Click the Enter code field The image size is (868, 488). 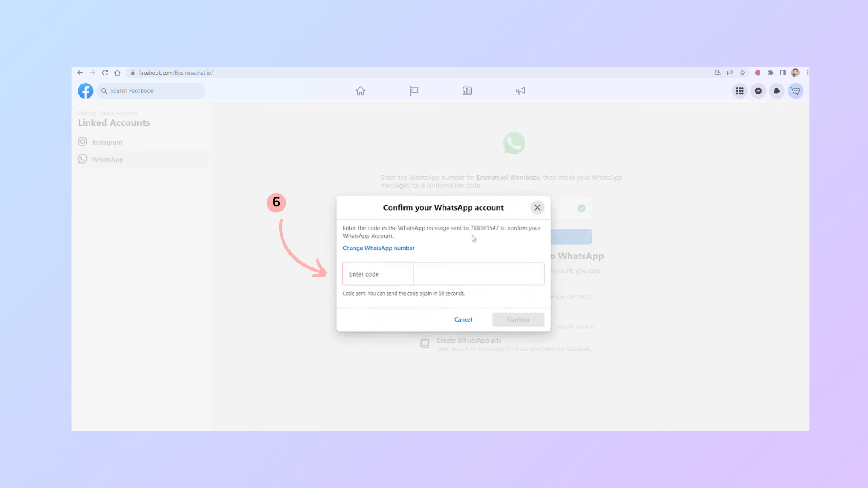[378, 274]
